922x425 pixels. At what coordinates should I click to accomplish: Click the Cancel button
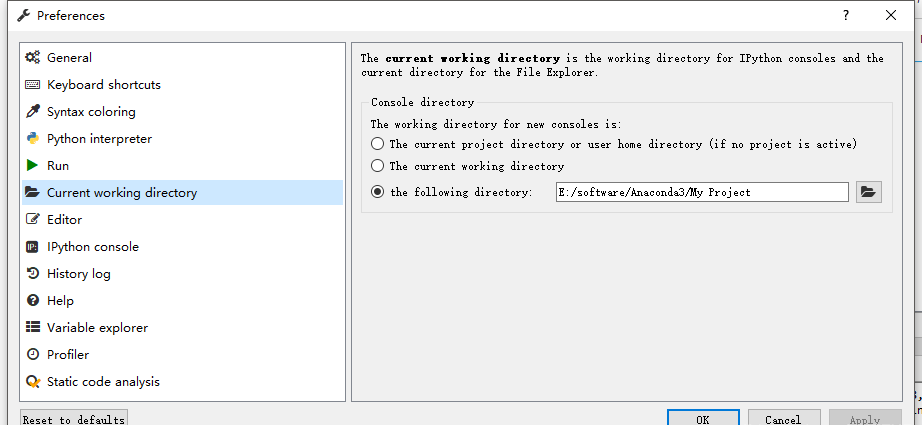(x=784, y=419)
